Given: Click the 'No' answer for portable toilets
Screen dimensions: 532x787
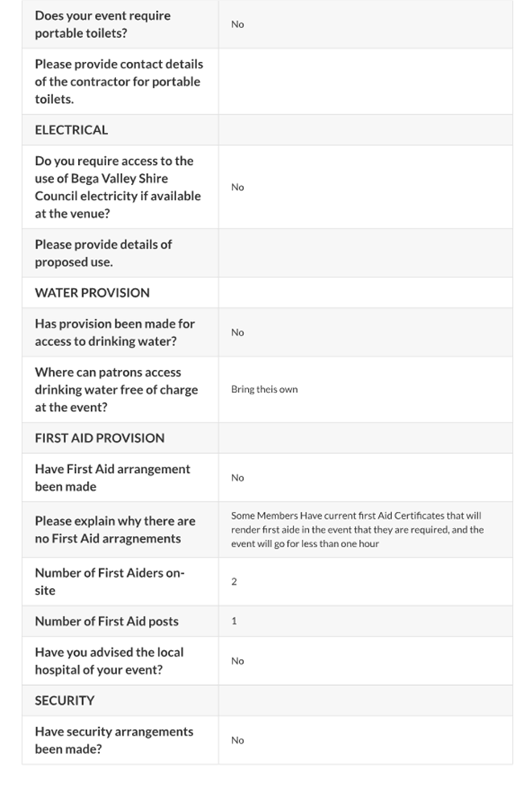Looking at the screenshot, I should (x=237, y=24).
